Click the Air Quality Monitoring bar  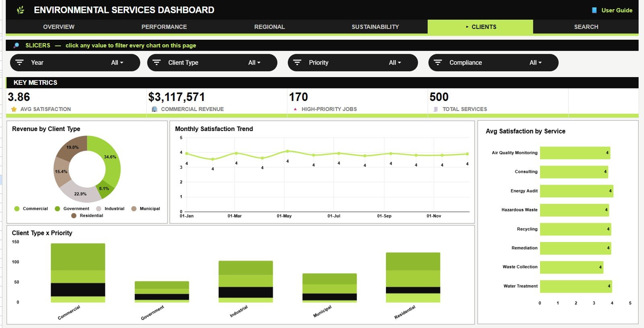tap(575, 153)
